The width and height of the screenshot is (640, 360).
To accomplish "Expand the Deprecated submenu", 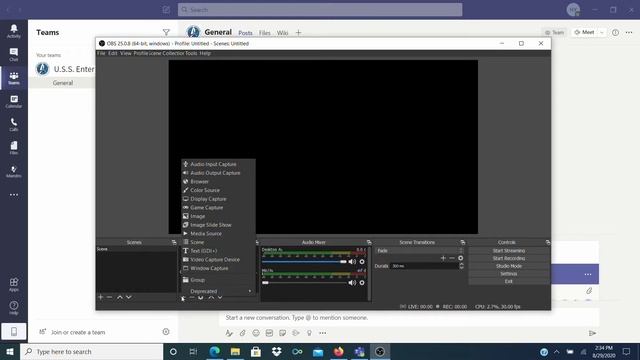I will coord(218,291).
